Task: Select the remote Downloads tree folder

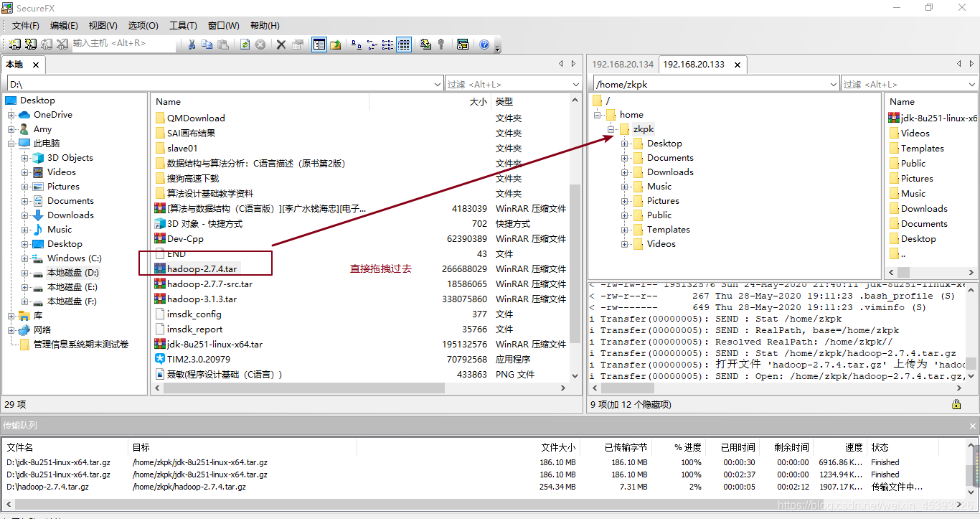Action: [x=670, y=172]
